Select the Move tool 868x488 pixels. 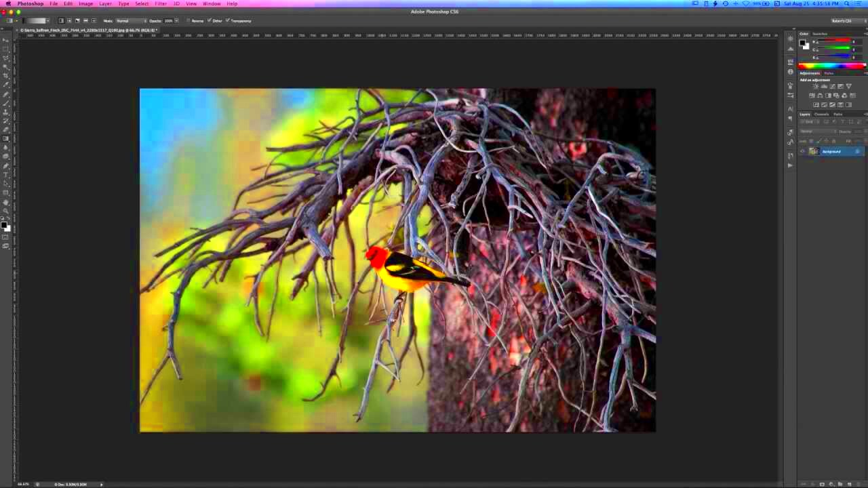6,40
